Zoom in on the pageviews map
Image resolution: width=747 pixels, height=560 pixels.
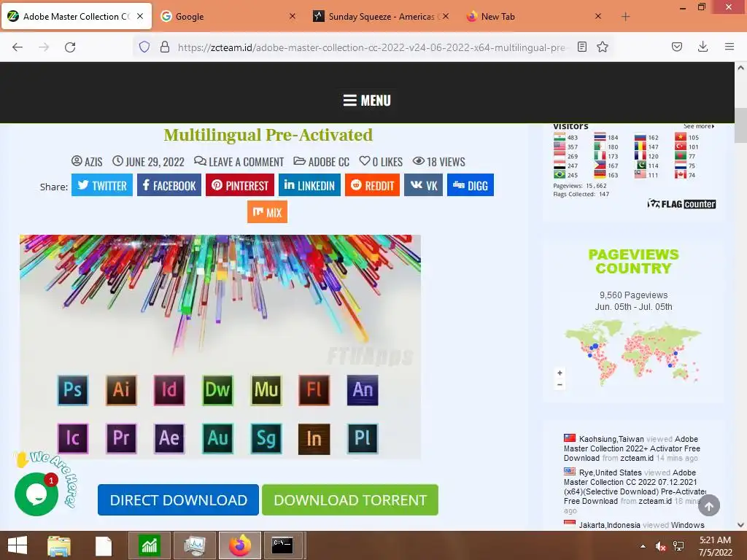point(560,373)
